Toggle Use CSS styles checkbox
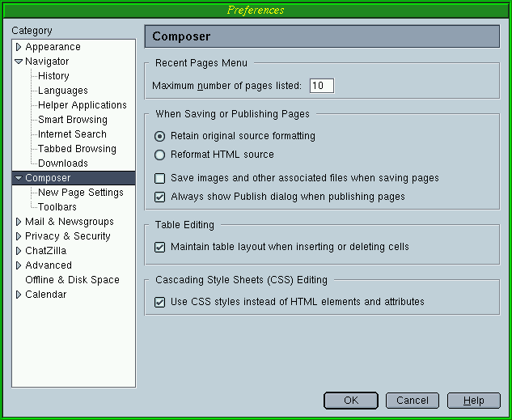512x420 pixels. point(159,302)
